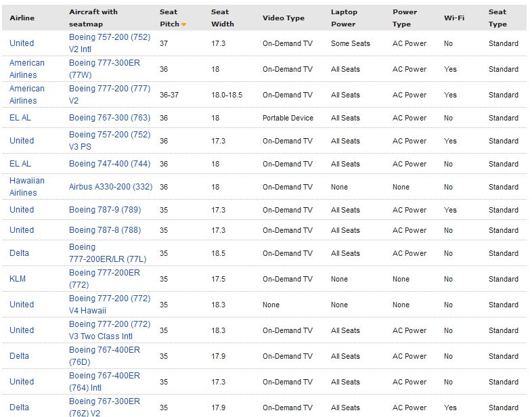Select power type 'None' in Hawaiian Airlines row
The width and height of the screenshot is (532, 417).
click(x=401, y=187)
